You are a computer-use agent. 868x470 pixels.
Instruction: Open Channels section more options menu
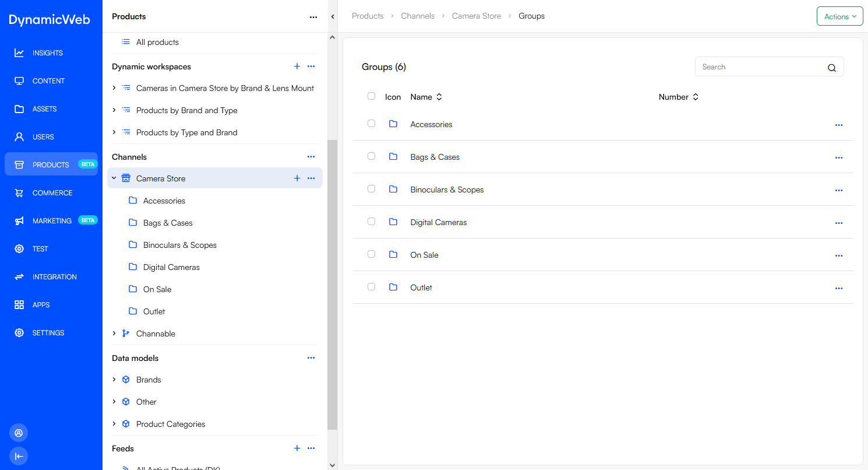coord(311,157)
